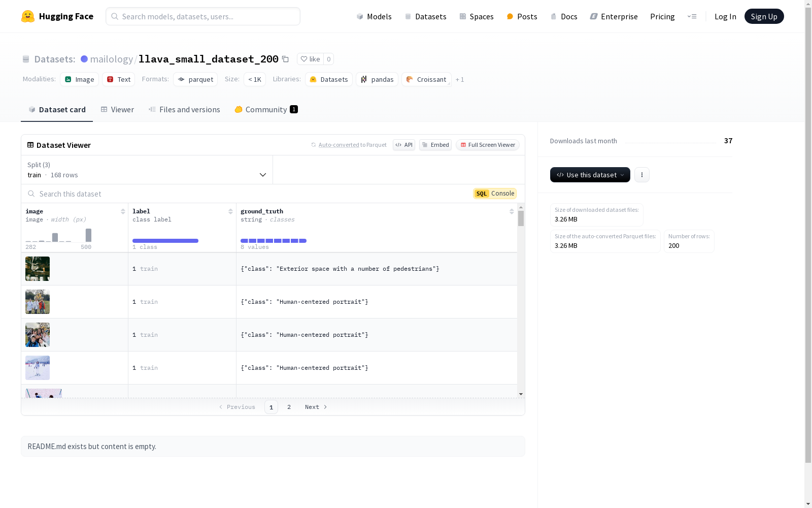Focus the main search models field
The width and height of the screenshot is (812, 508).
click(x=203, y=16)
